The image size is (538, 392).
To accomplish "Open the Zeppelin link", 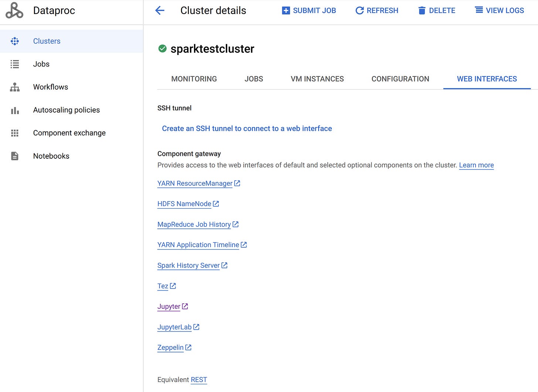I will click(x=170, y=347).
